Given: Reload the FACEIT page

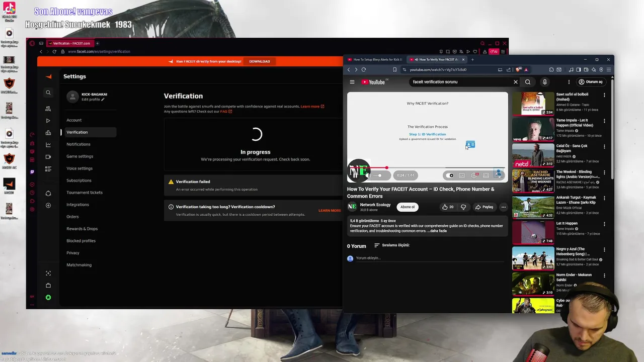Looking at the screenshot, I should (54, 51).
